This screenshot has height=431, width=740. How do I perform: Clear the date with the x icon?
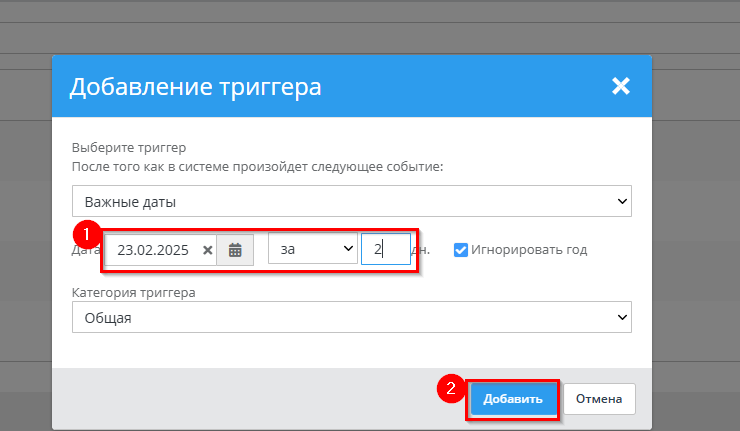pos(208,250)
